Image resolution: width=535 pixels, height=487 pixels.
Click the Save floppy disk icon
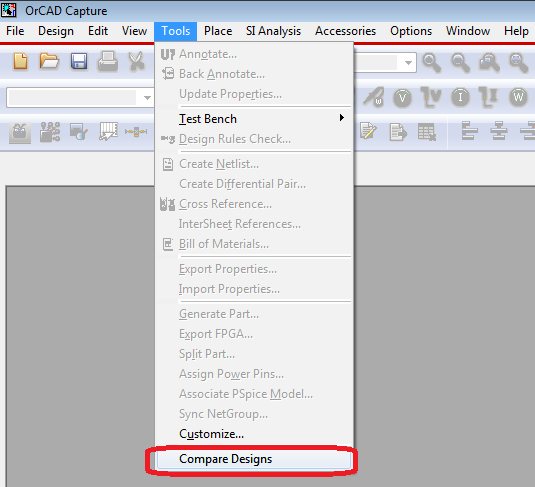click(x=79, y=62)
